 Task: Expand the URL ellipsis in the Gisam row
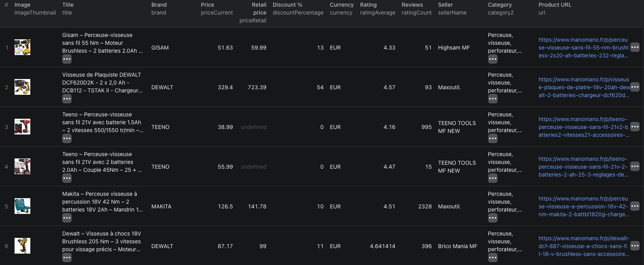click(635, 48)
